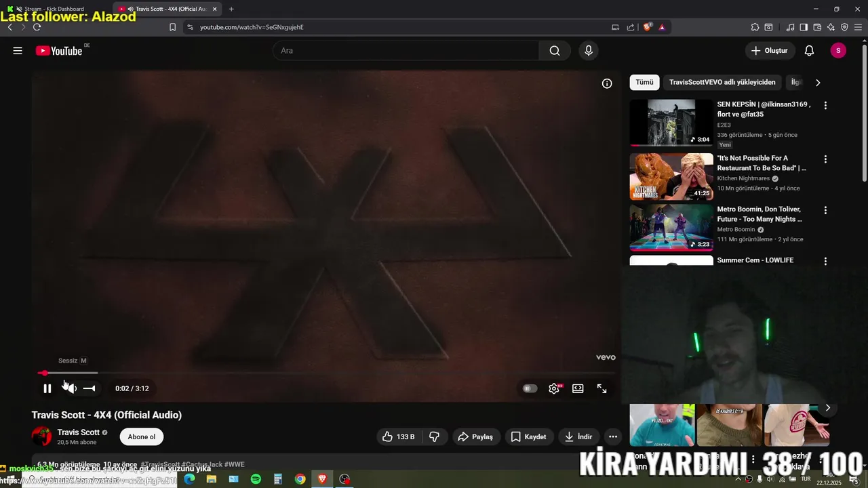This screenshot has height=488, width=868.
Task: Subscribe with the Abone ol button
Action: coord(142,436)
